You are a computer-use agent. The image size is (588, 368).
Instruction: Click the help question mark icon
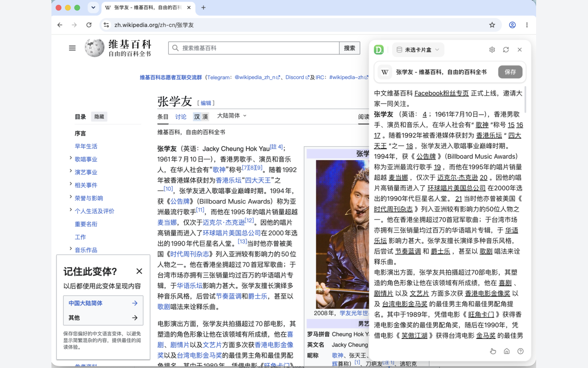520,351
